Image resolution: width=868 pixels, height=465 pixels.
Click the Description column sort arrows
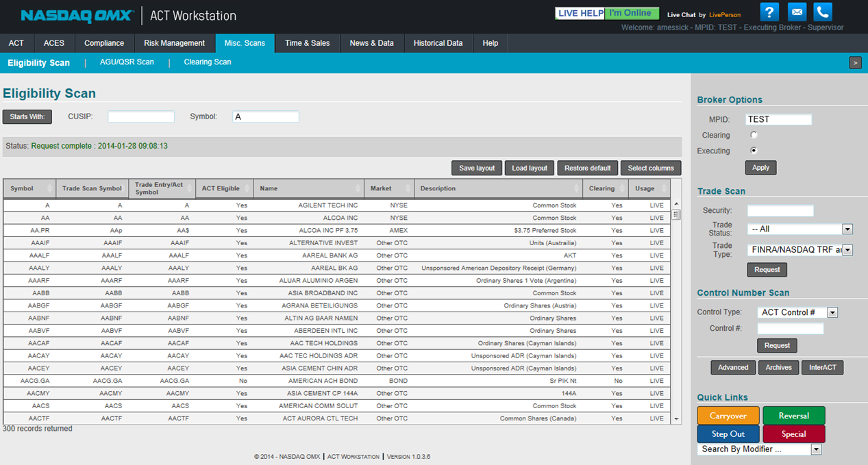[x=577, y=188]
